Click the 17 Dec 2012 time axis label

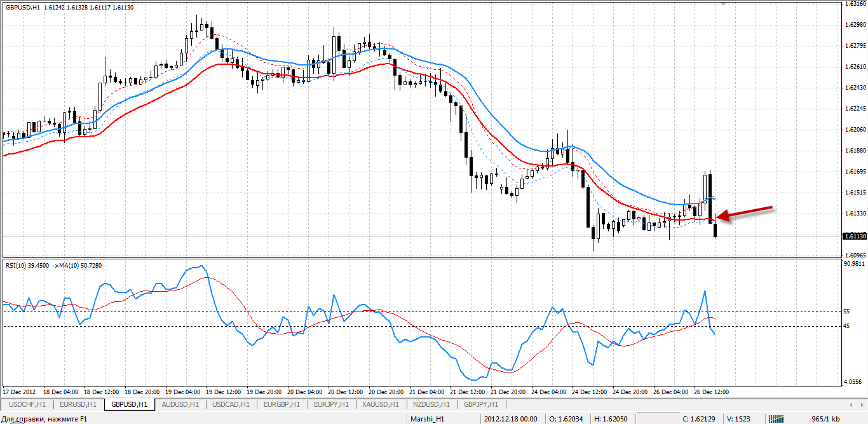pos(19,392)
